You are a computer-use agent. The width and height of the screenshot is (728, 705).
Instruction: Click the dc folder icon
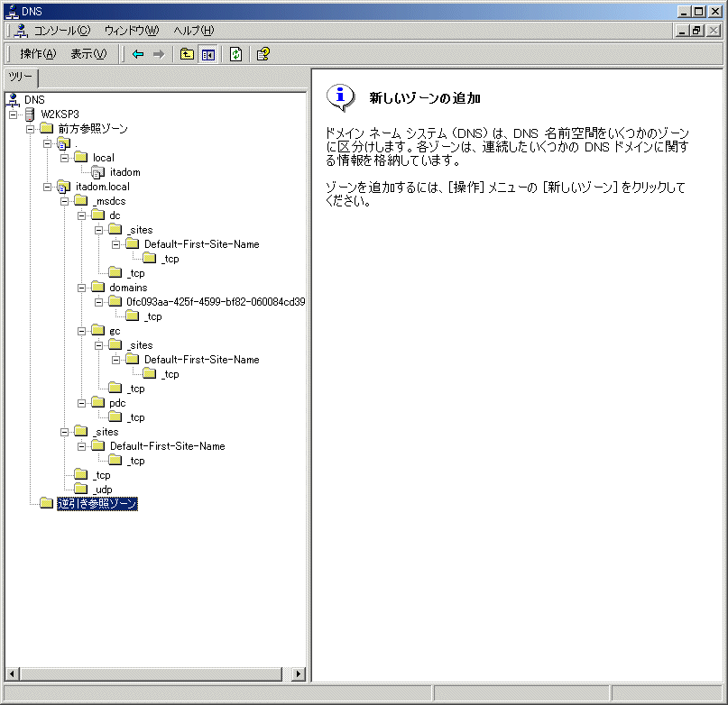tap(98, 215)
